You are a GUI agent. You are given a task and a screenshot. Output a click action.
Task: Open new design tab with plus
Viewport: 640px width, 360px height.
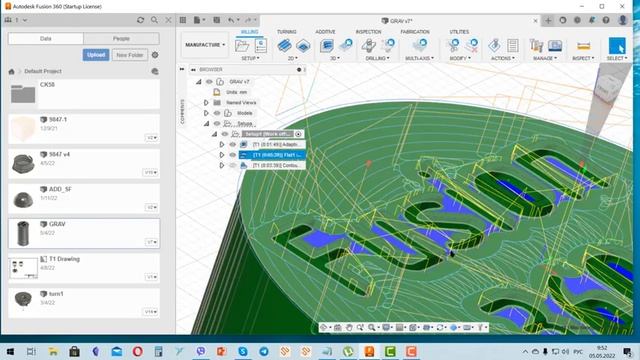point(548,20)
